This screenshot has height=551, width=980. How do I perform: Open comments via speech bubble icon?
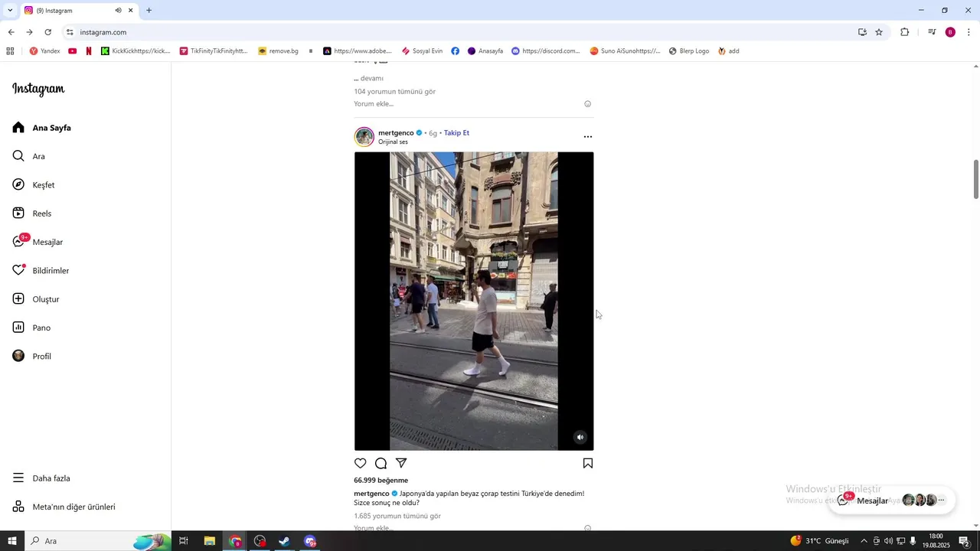coord(381,463)
